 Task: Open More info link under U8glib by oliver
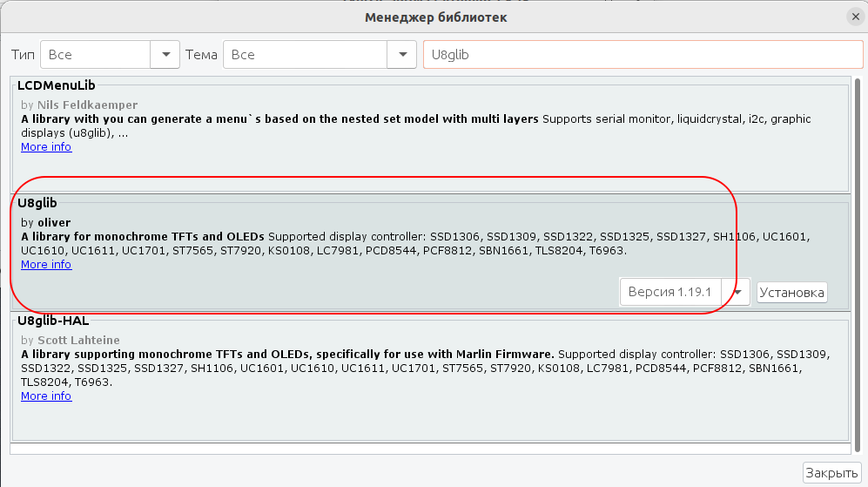coord(46,264)
